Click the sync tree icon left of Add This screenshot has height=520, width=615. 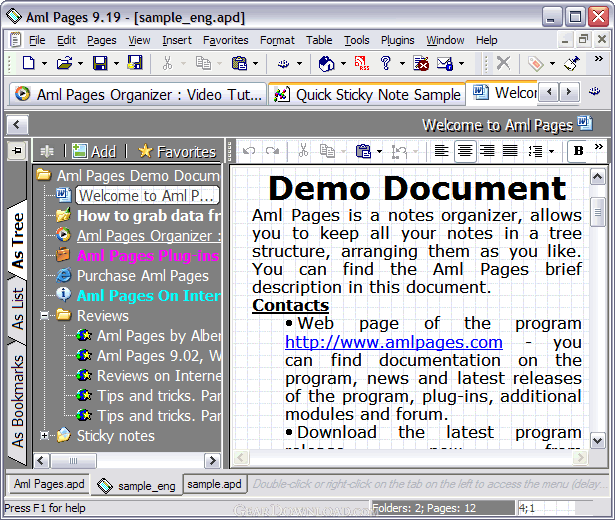[47, 151]
